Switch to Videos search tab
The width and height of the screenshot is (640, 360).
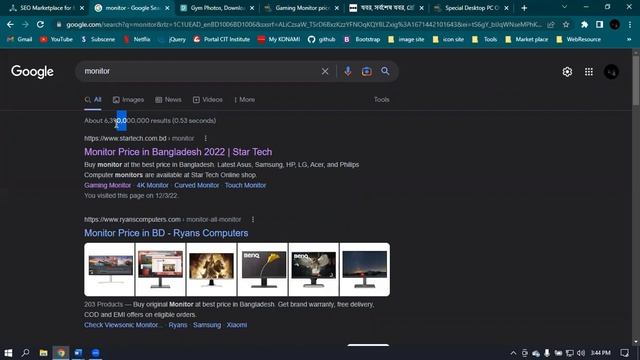208,100
